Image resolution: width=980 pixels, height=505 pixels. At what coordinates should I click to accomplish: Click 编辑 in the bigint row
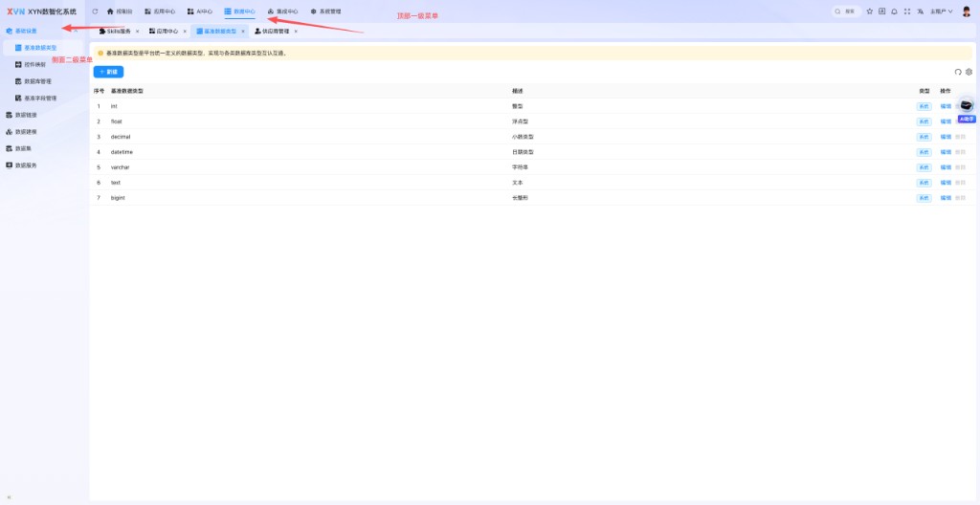click(x=946, y=198)
